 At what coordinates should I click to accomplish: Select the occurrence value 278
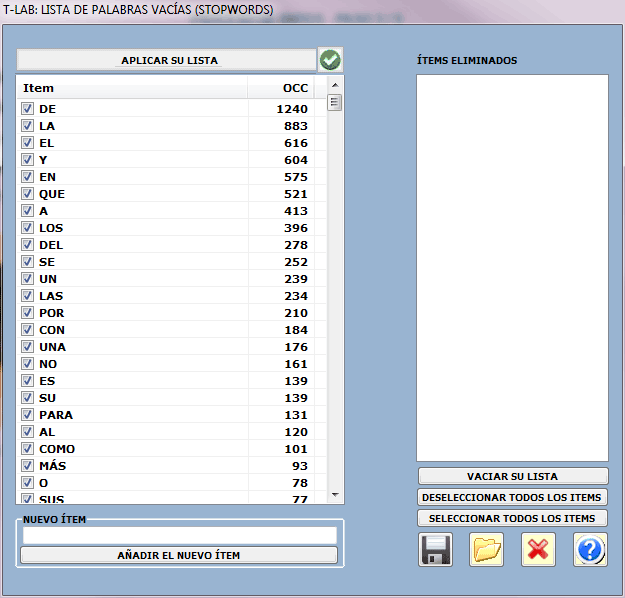coord(296,245)
